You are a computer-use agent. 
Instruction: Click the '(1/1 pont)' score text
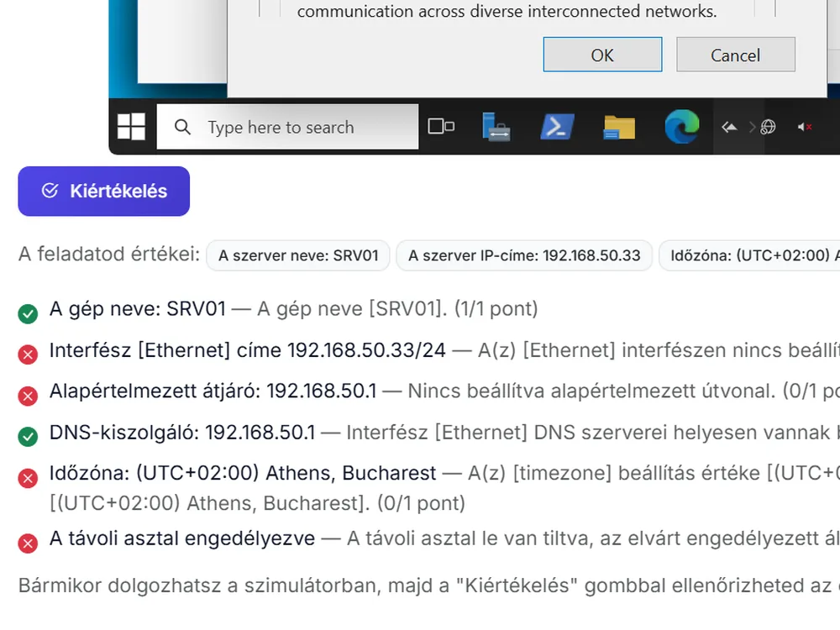click(x=496, y=309)
